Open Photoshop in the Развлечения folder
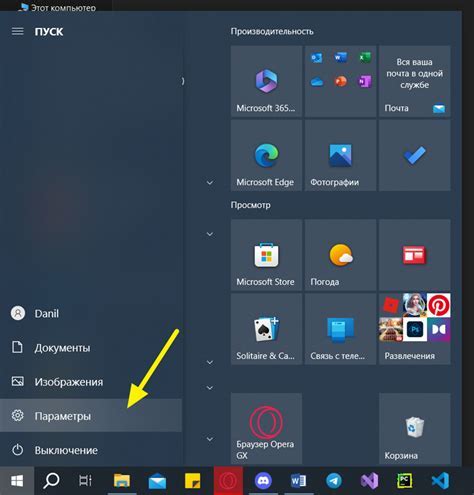Viewport: 474px width, 495px height. point(415,329)
